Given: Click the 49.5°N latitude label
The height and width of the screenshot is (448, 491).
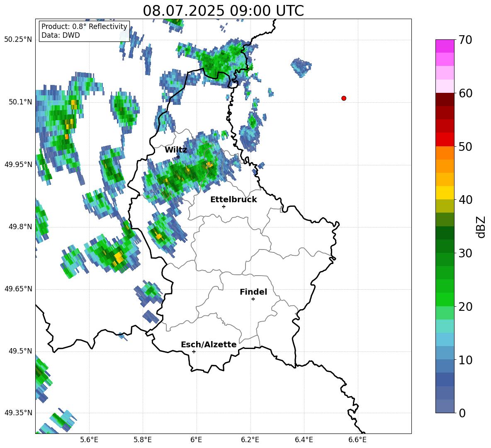Looking at the screenshot, I should point(20,351).
